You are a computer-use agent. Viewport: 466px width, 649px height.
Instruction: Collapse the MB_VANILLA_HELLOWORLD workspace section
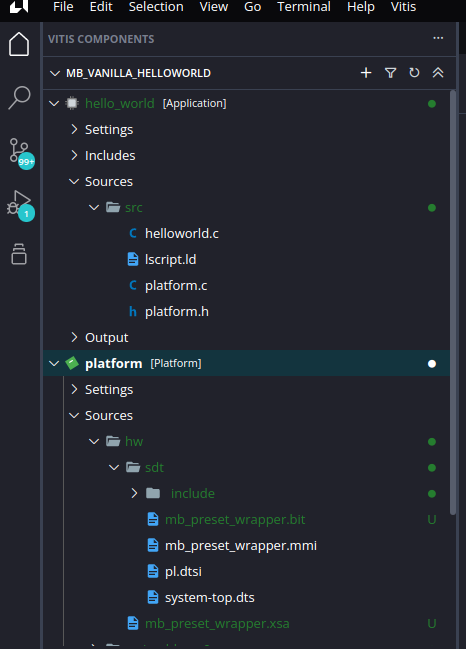tap(55, 73)
